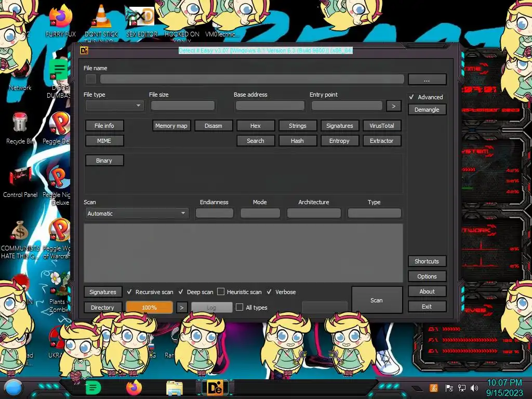Image resolution: width=532 pixels, height=399 pixels.
Task: Open the Action Center flag tray icon
Action: [x=449, y=388]
